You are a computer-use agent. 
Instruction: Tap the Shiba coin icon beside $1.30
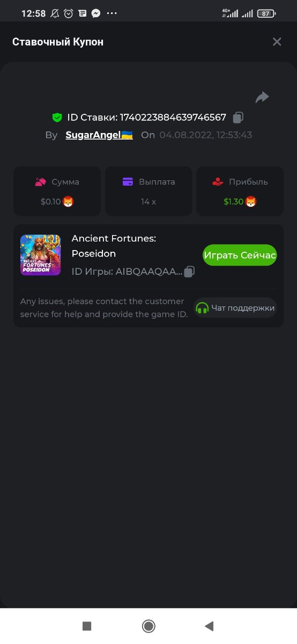tap(251, 202)
